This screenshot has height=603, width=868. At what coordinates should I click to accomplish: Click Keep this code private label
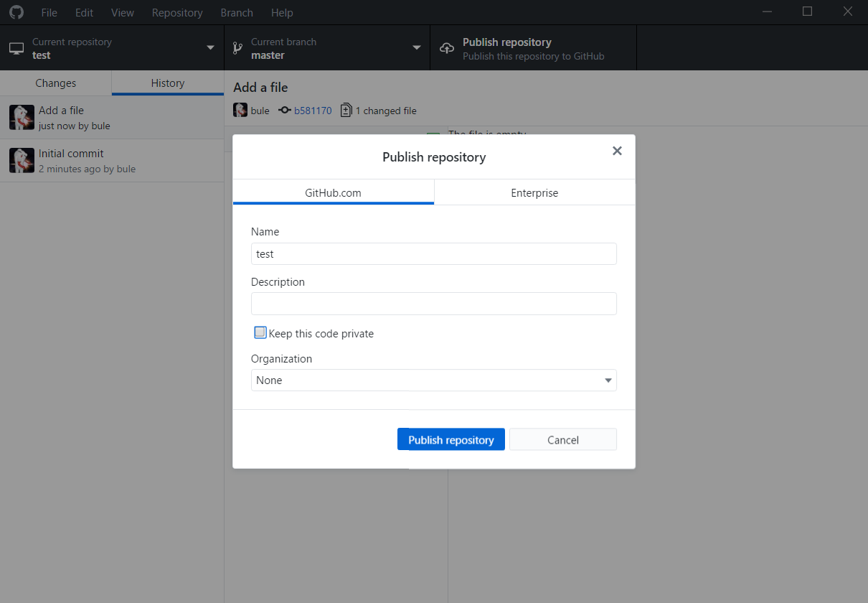[321, 334]
